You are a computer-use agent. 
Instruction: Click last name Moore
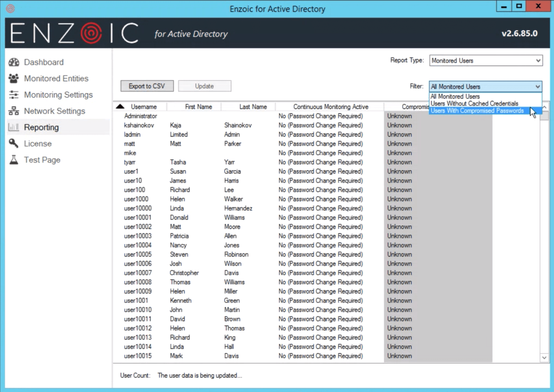point(232,227)
